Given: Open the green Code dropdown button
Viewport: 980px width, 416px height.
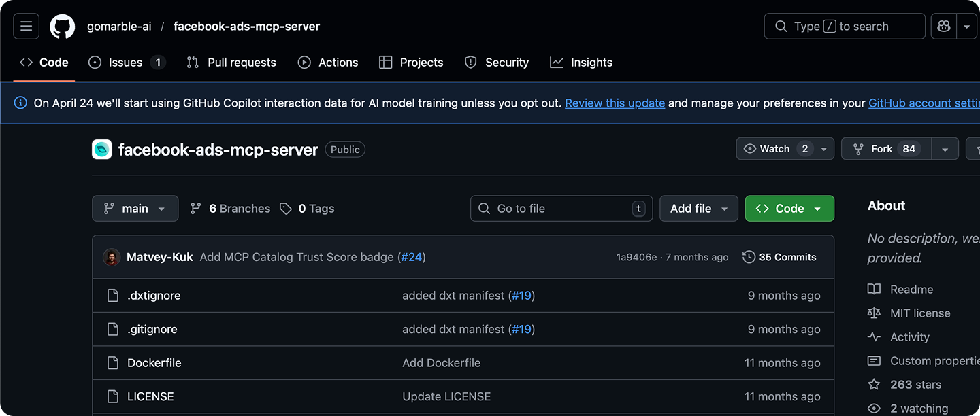Looking at the screenshot, I should click(x=789, y=209).
